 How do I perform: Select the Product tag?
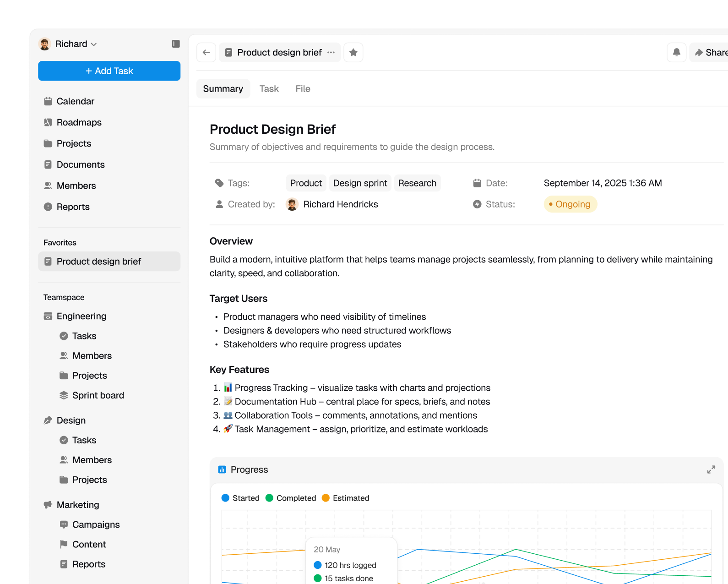(306, 183)
